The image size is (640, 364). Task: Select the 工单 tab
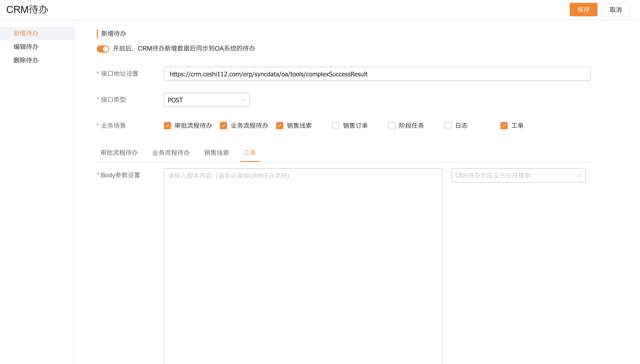point(250,153)
